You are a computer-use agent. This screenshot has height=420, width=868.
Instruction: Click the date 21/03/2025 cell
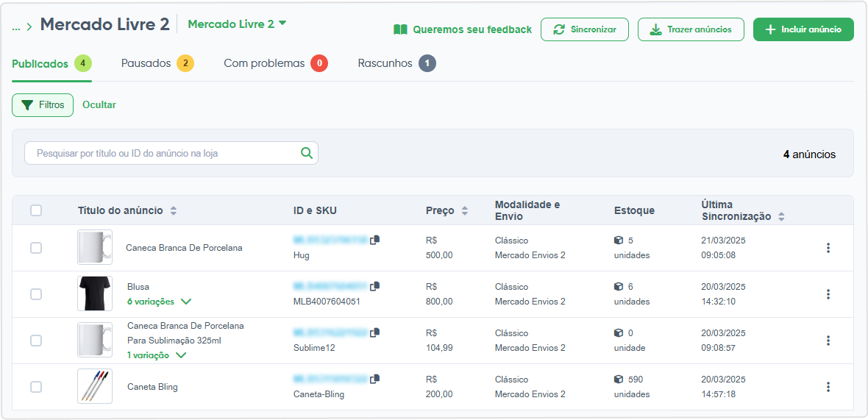pos(724,241)
